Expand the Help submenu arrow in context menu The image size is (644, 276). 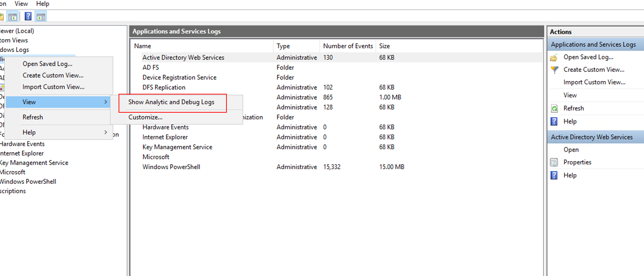point(105,132)
